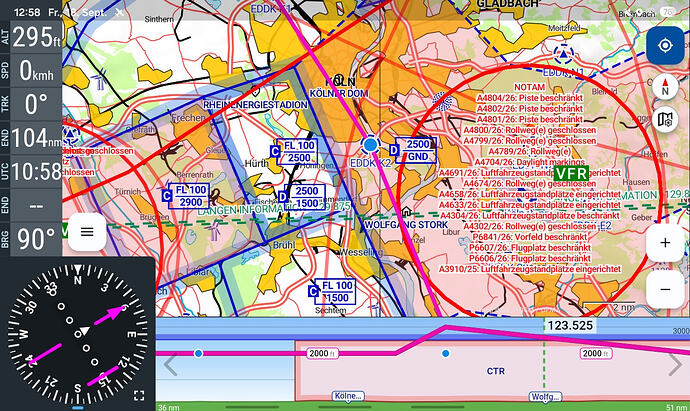Zoom in with the plus button
Screen dimensions: 690x411
(665, 243)
